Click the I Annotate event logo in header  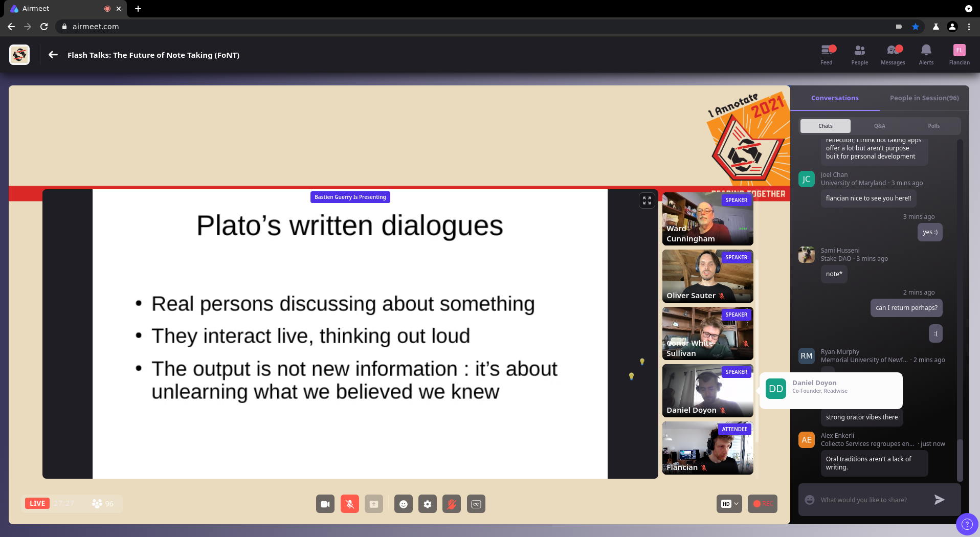[x=19, y=55]
